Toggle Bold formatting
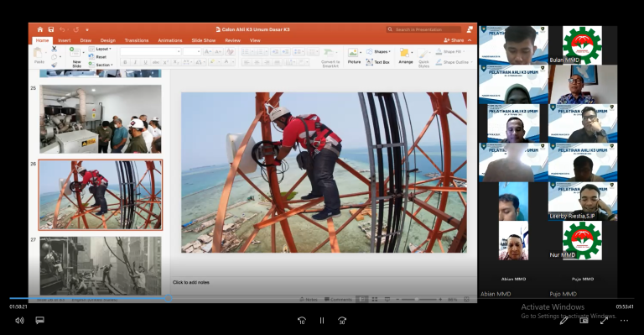The width and height of the screenshot is (644, 335). click(x=125, y=62)
